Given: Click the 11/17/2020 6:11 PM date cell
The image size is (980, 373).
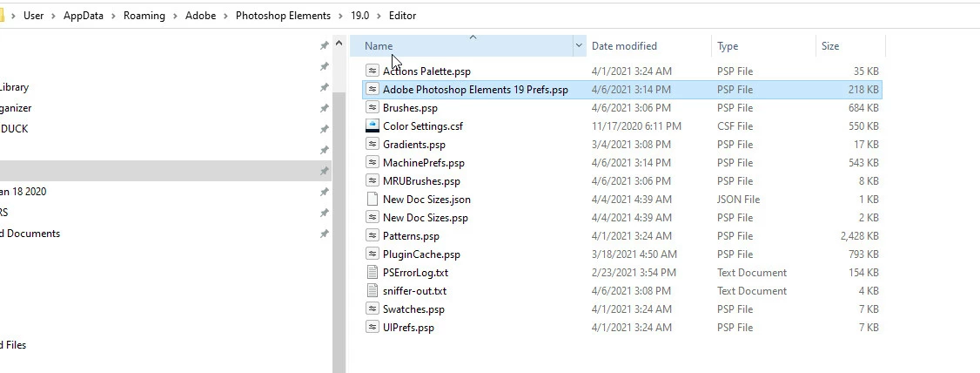Looking at the screenshot, I should point(636,125).
